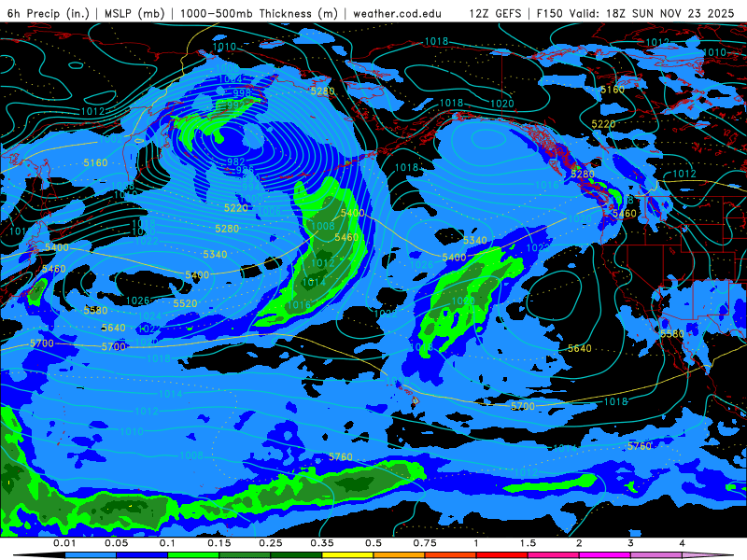Click the '12Z GEFS' model run text
747x560 pixels.
point(495,14)
